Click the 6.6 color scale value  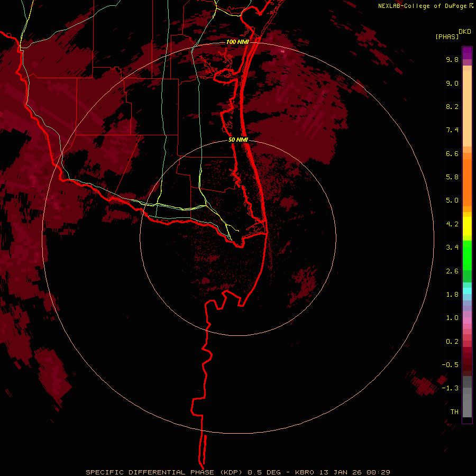coord(452,153)
